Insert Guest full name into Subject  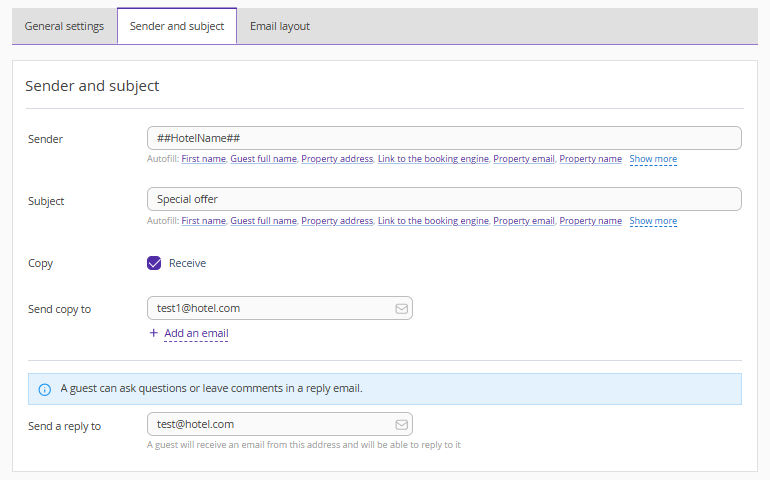(263, 221)
